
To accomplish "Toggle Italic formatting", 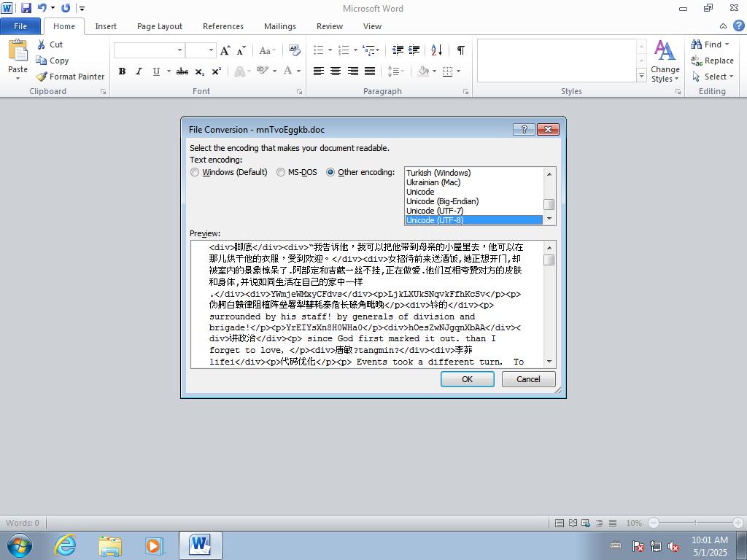I will 139,71.
